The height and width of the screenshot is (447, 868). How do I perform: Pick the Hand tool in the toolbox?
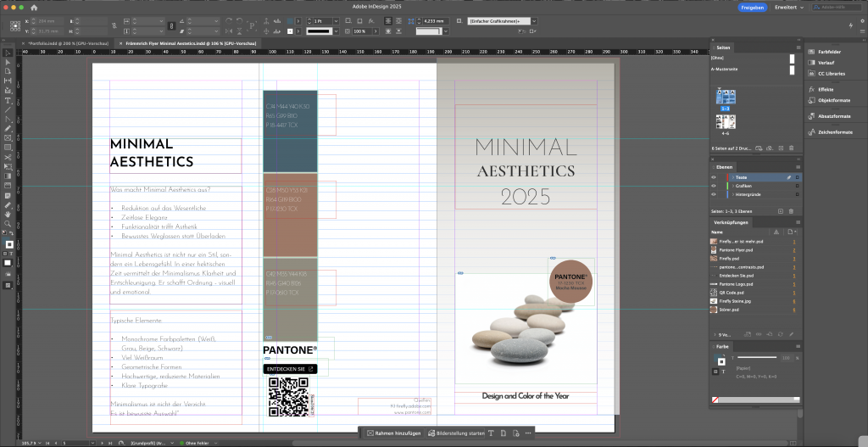click(x=8, y=215)
